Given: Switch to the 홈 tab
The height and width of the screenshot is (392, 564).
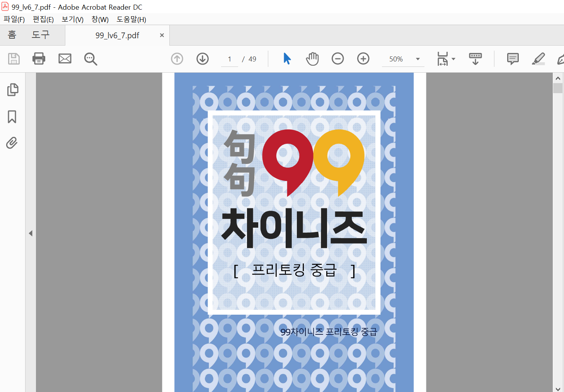Looking at the screenshot, I should point(12,35).
